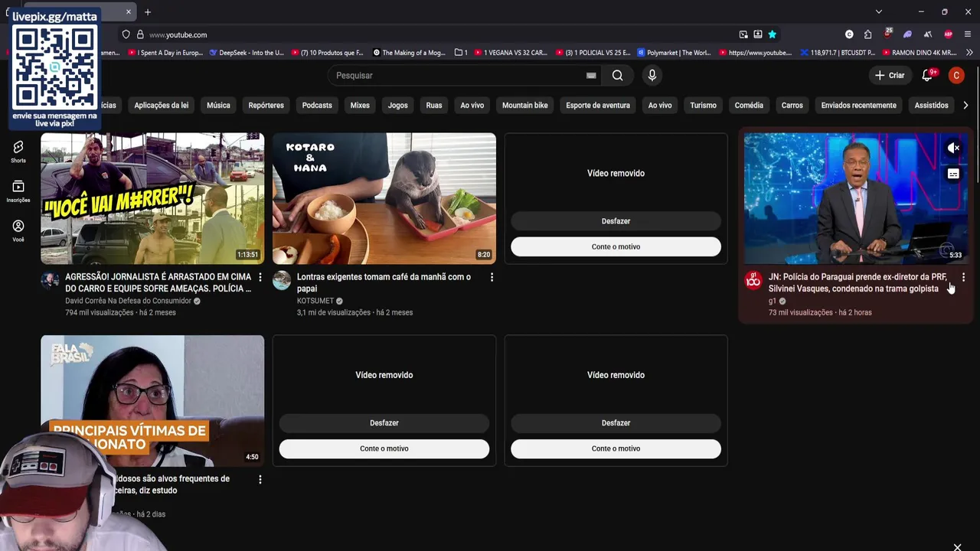Open the Polymarket bookmark
The image size is (980, 551).
click(674, 53)
